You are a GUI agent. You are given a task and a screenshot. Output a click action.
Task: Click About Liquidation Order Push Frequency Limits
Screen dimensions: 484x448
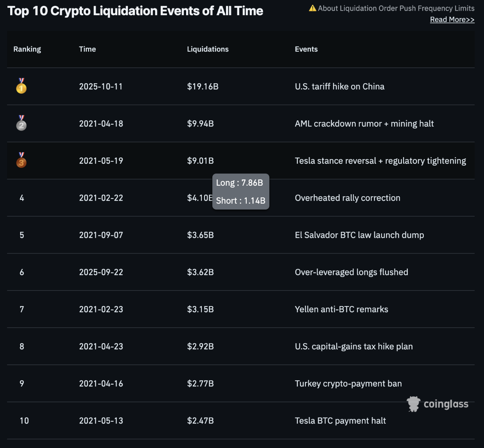point(396,8)
